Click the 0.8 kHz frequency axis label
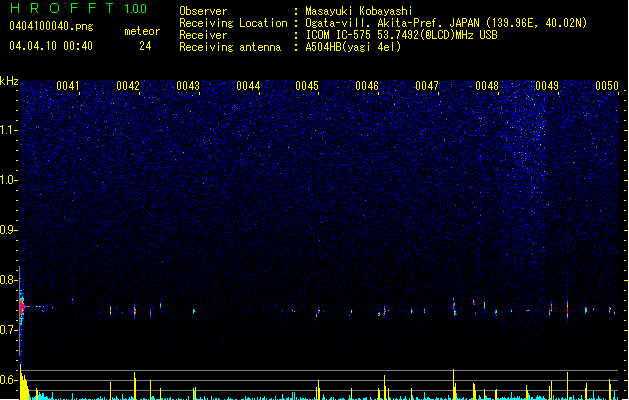Screen dimensions: 629x400 point(8,280)
